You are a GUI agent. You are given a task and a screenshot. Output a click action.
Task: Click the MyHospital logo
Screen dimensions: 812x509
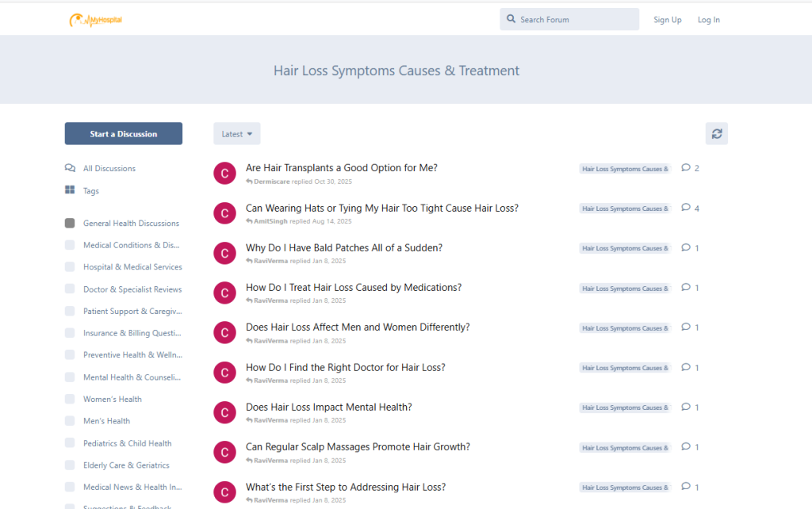coord(95,20)
